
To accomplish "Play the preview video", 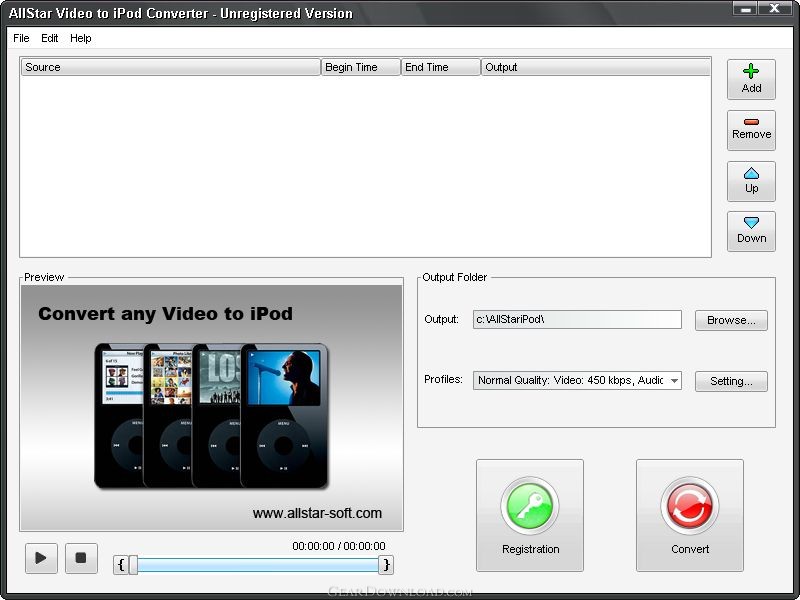I will point(41,558).
